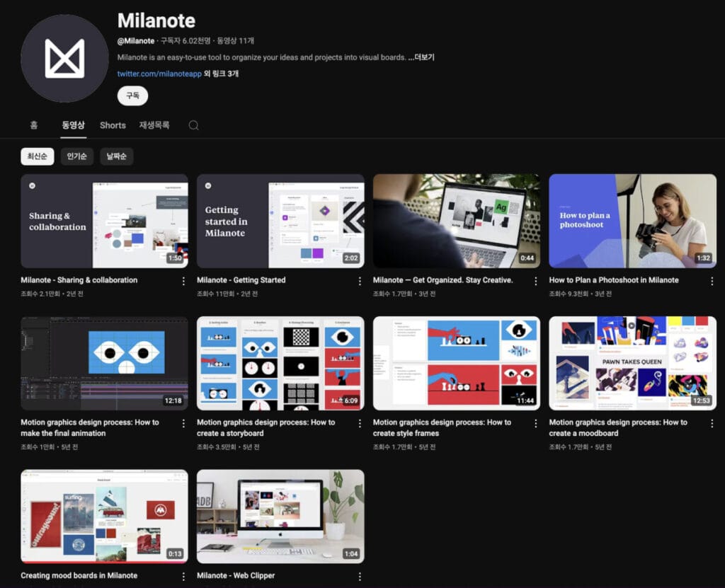Screen dimensions: 725x588
Task: Select the 최신순 sort filter chip
Action: (x=38, y=156)
